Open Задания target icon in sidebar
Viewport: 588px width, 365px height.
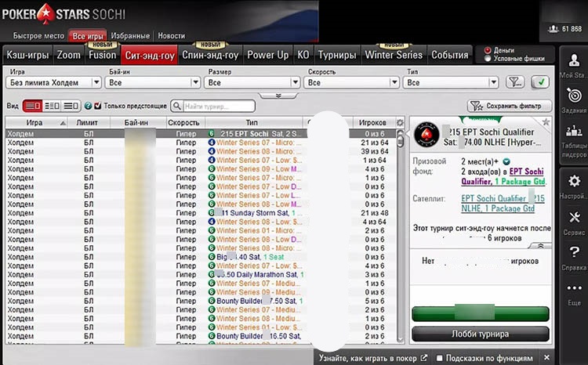(x=574, y=96)
